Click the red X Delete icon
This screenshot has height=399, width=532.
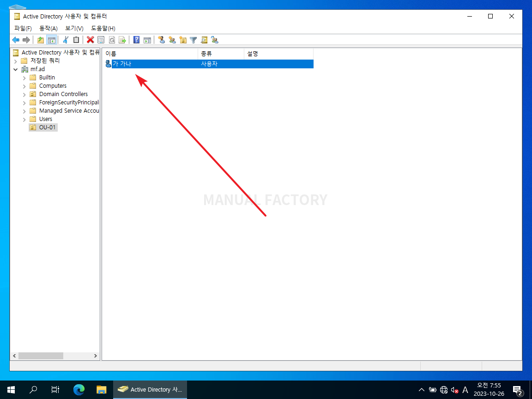click(90, 40)
